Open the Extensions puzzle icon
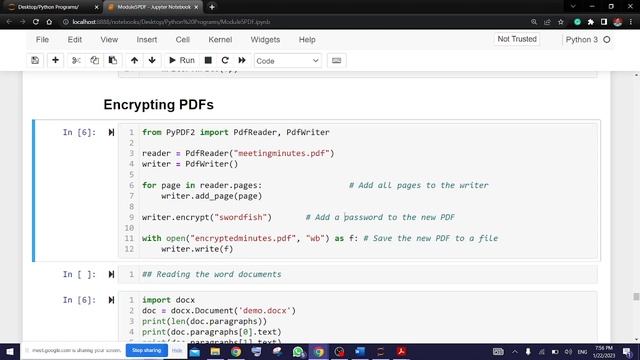This screenshot has height=360, width=640. 591,22
